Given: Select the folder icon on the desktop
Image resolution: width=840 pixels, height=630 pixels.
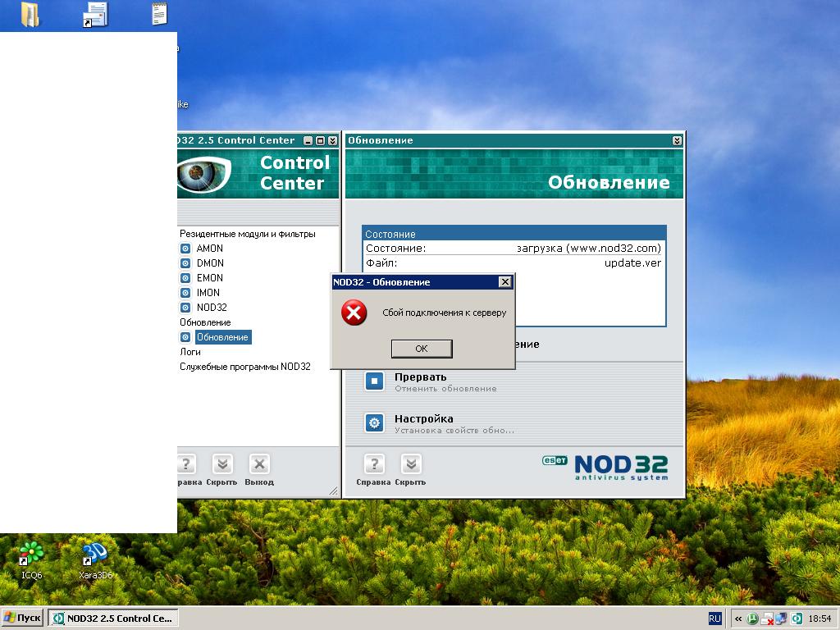Looking at the screenshot, I should [x=30, y=14].
